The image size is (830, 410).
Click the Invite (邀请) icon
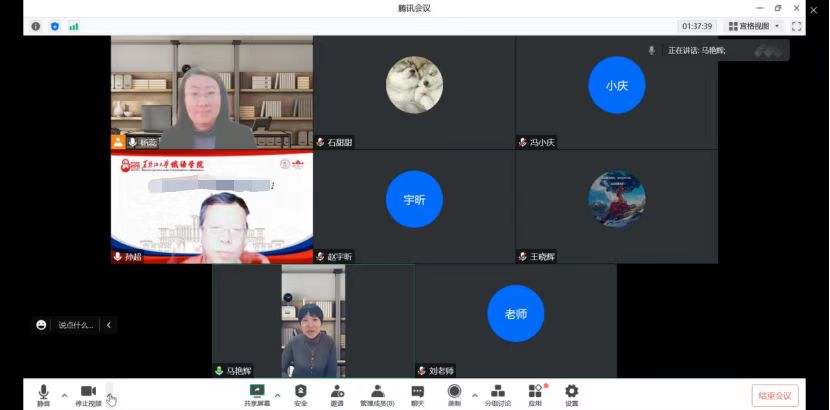click(x=337, y=394)
